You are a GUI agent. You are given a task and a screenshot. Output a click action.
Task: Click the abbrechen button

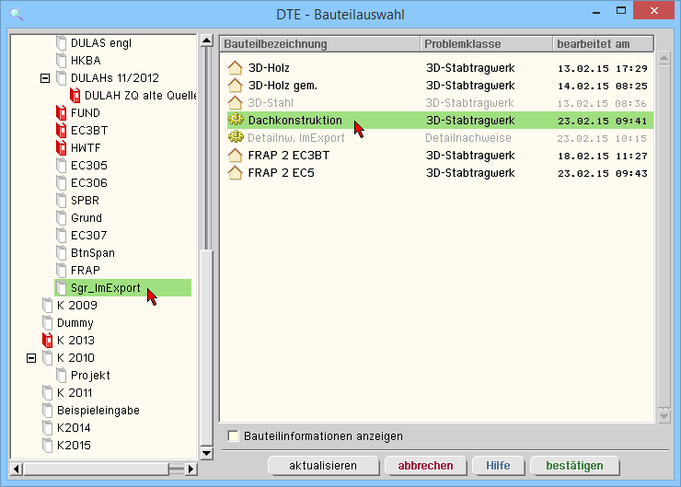(425, 466)
